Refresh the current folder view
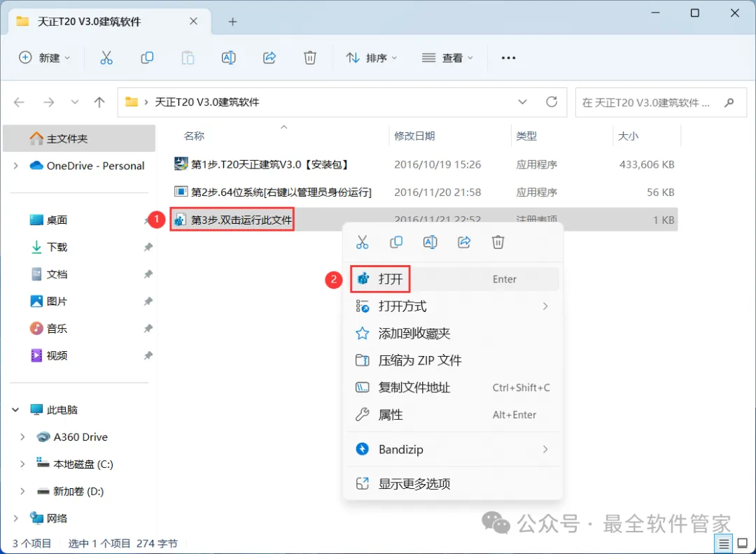Viewport: 756px width, 554px height. click(x=552, y=101)
